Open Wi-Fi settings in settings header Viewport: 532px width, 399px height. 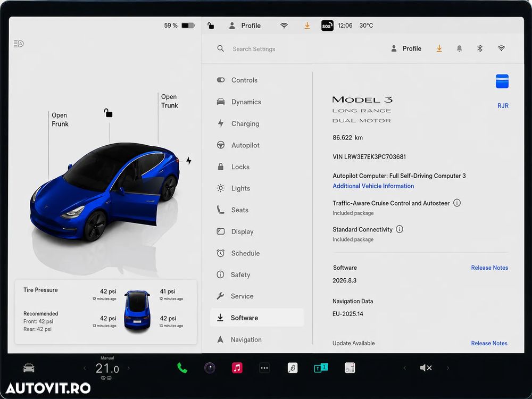(x=501, y=48)
